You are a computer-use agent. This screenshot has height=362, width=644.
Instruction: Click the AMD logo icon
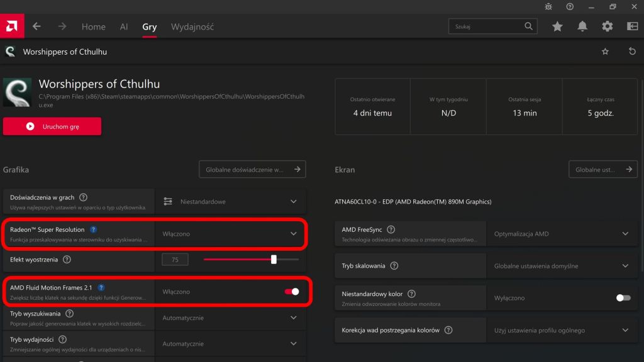[x=12, y=26]
